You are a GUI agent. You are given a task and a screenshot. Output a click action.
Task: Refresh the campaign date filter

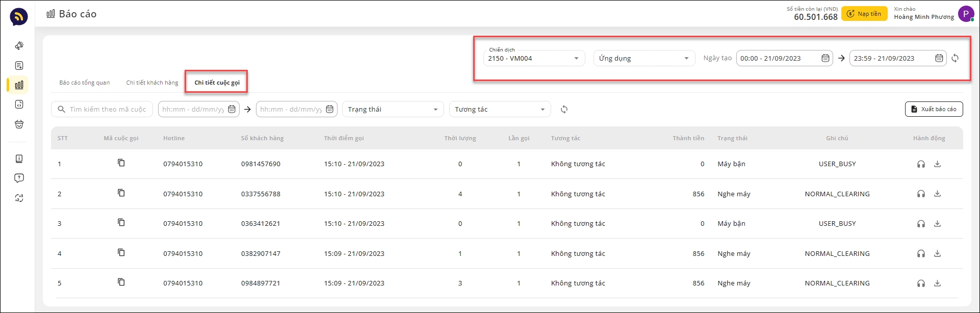[x=955, y=58]
